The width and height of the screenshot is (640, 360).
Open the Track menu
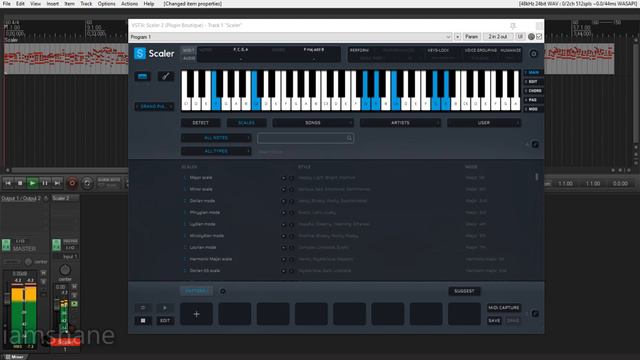[86, 4]
